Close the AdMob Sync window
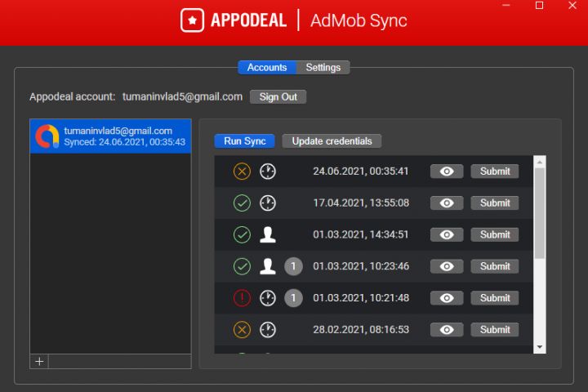This screenshot has width=588, height=392. point(572,5)
